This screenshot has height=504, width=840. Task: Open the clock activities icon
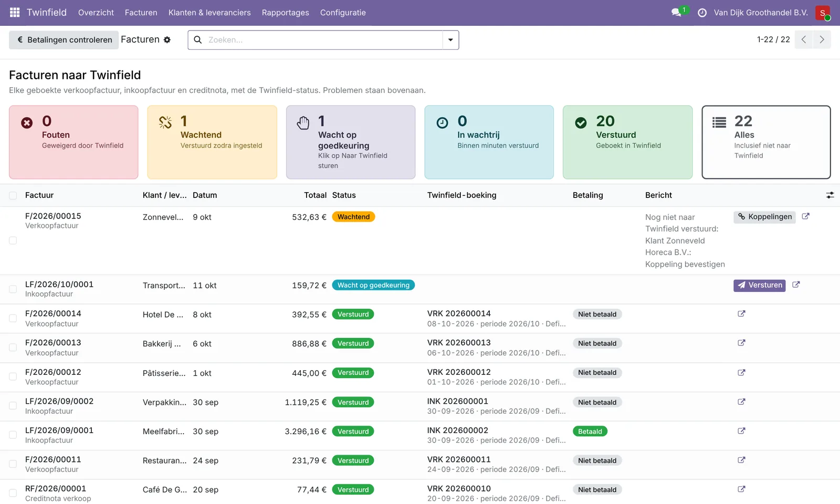702,13
